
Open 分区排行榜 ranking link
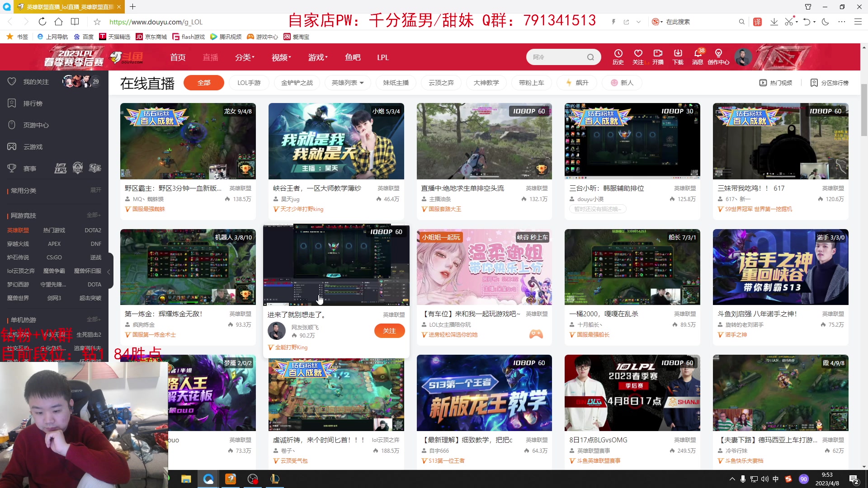click(x=830, y=83)
